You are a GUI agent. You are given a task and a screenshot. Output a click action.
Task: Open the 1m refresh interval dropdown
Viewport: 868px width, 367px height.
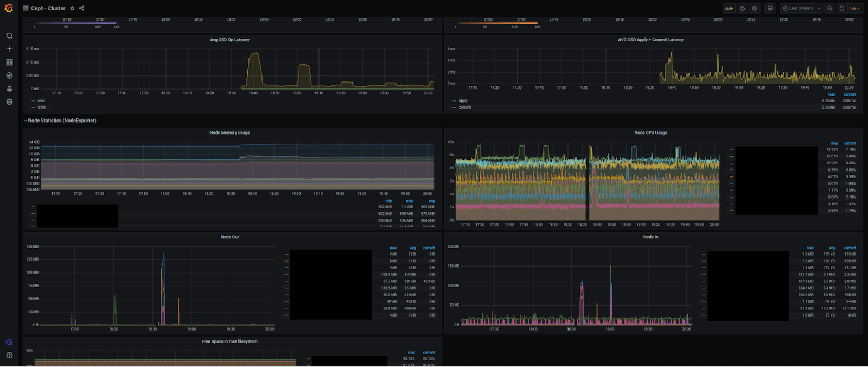(855, 8)
